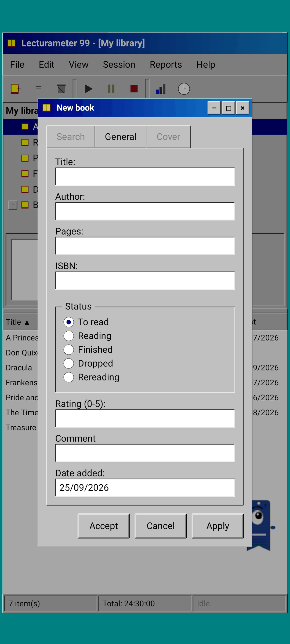
Task: Click the clock history icon
Action: pos(184,89)
